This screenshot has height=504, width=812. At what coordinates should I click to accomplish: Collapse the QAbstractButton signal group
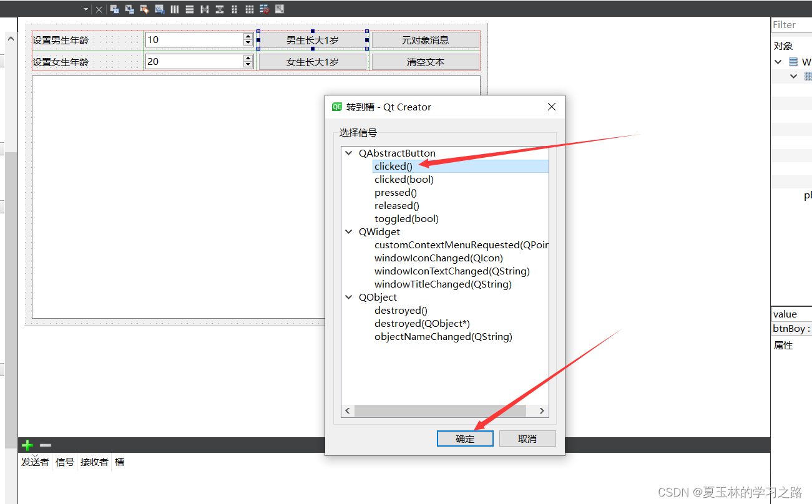click(x=349, y=153)
